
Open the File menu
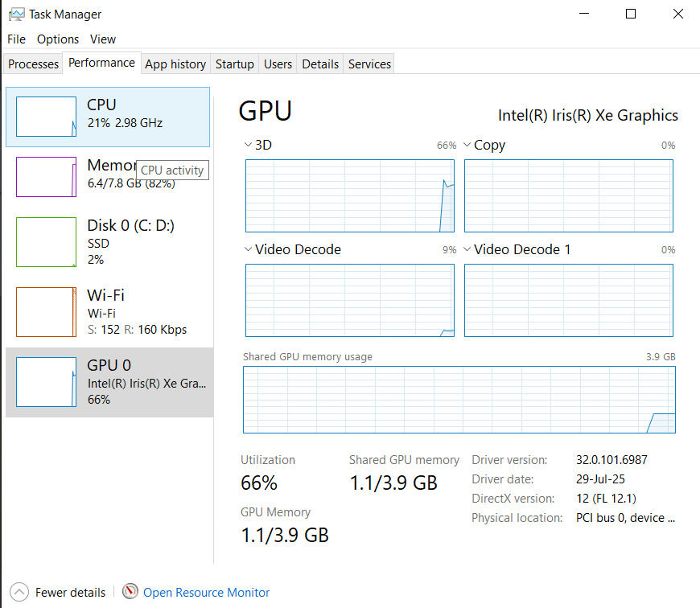click(x=16, y=39)
